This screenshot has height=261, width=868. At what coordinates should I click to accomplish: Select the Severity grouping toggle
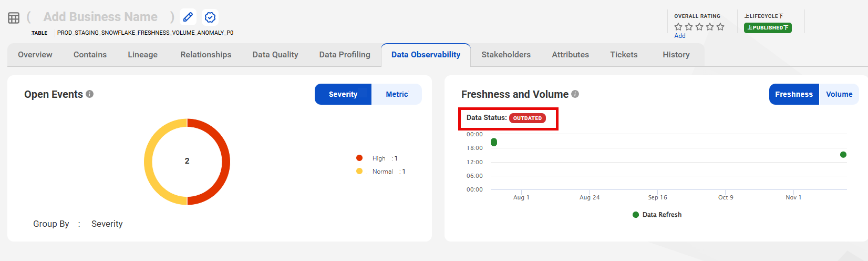point(343,94)
